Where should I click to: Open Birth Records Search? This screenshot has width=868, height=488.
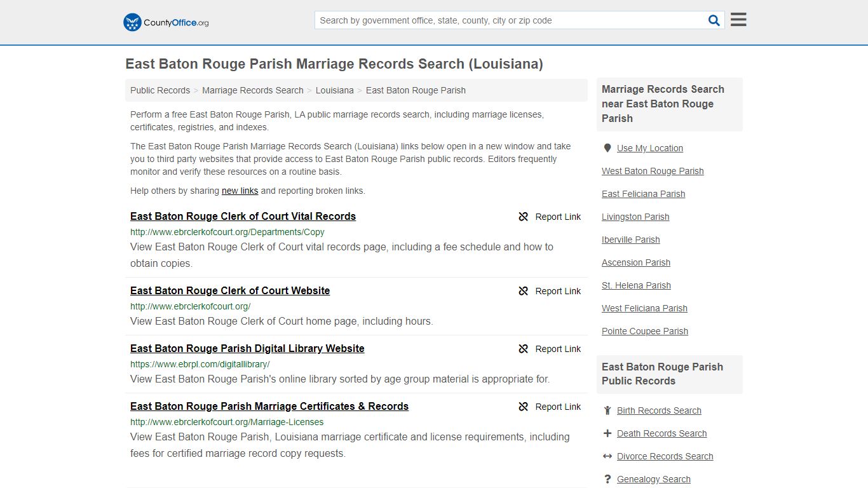[659, 410]
